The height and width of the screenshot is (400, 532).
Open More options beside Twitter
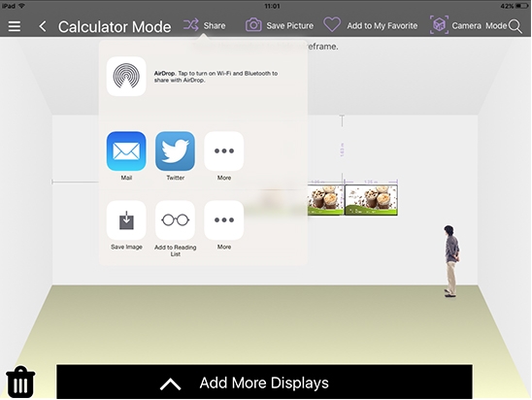click(224, 151)
